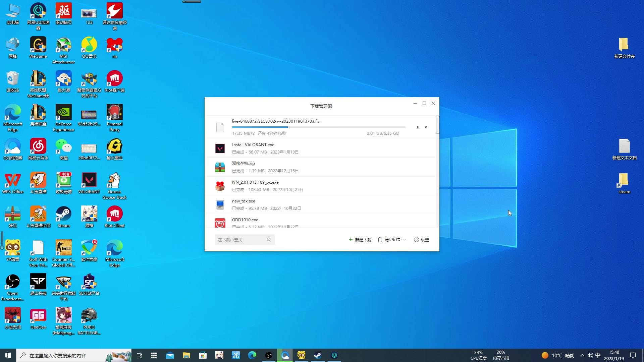Open PUBG BATTLEGROUNDS desktop icon
The image size is (644, 362).
point(89,321)
